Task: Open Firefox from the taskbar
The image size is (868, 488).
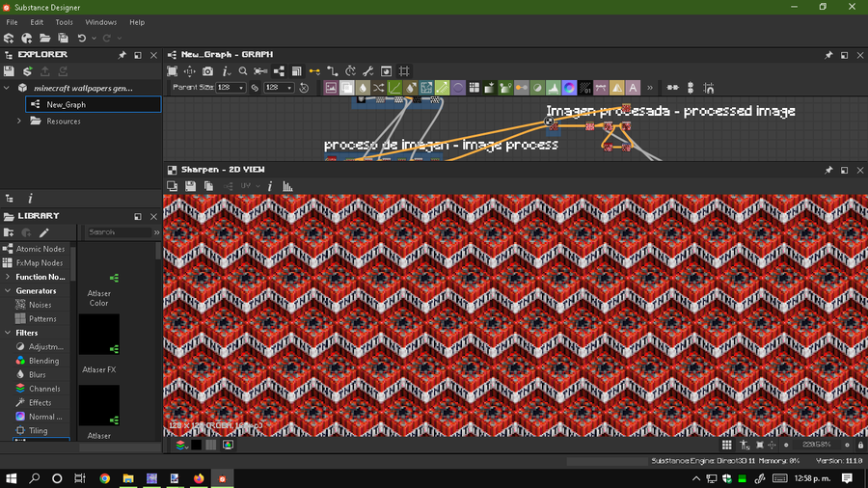Action: [x=198, y=478]
